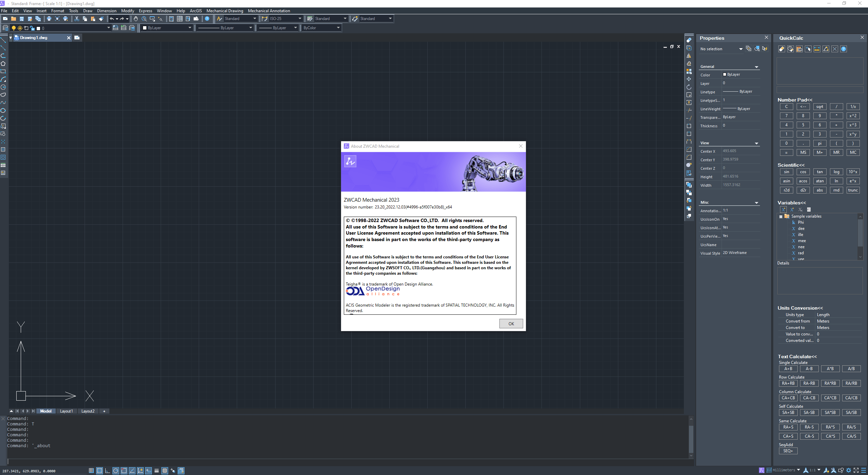Click the A+B Single Calculate button
Viewport: 868px width, 475px height.
(788, 369)
